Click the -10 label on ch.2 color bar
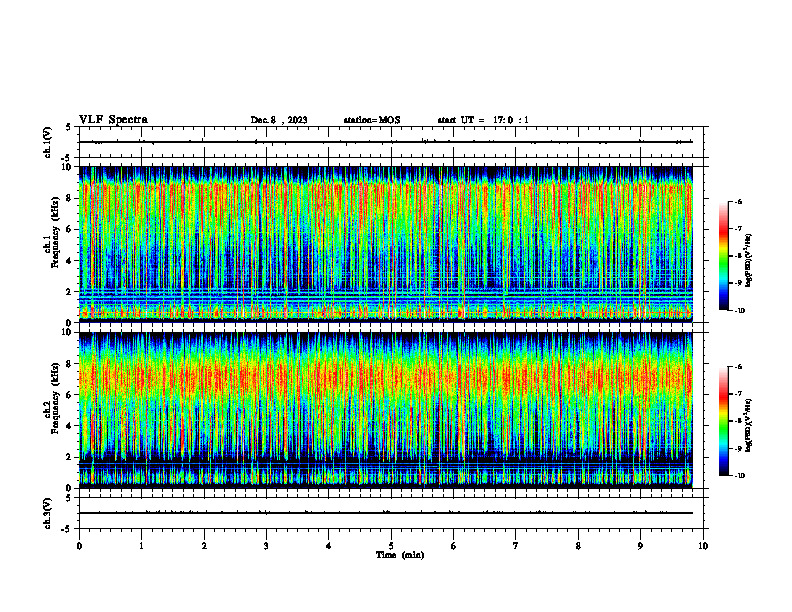The width and height of the screenshot is (792, 612). (739, 476)
